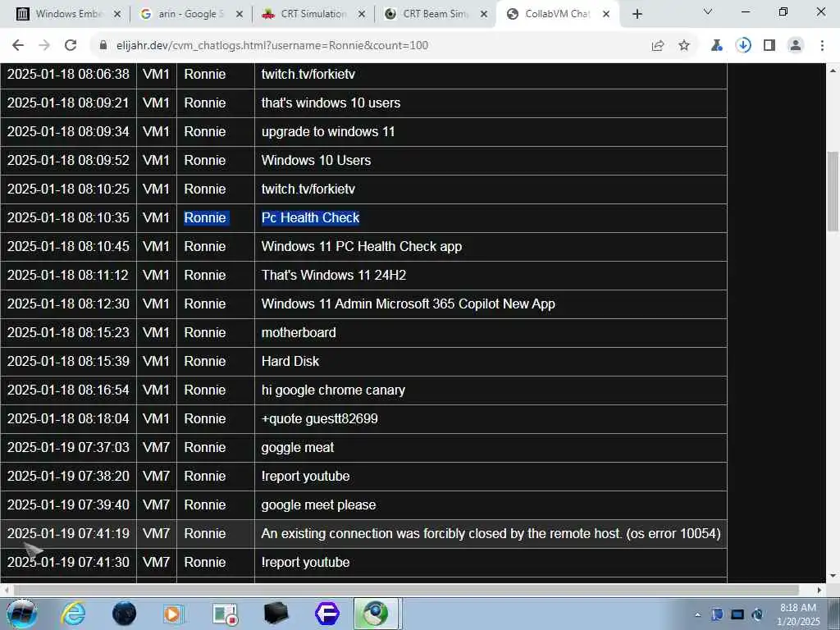Click the active Chrome taskbar icon
The width and height of the screenshot is (840, 630).
pos(375,614)
